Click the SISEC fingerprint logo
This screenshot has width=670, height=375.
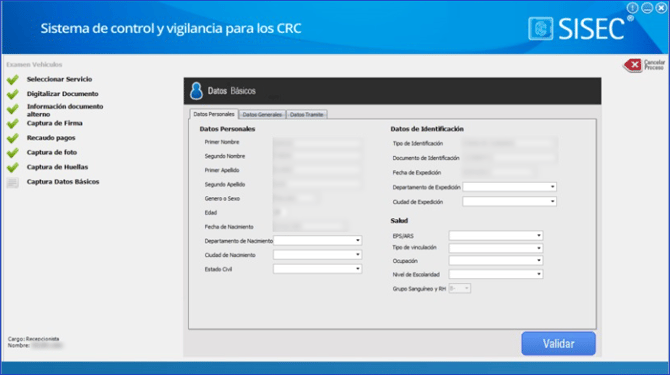(541, 29)
